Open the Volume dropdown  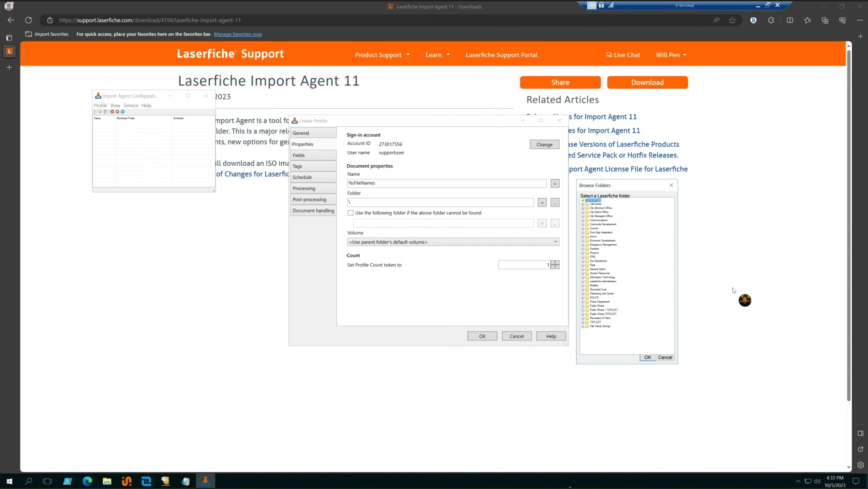pos(555,242)
